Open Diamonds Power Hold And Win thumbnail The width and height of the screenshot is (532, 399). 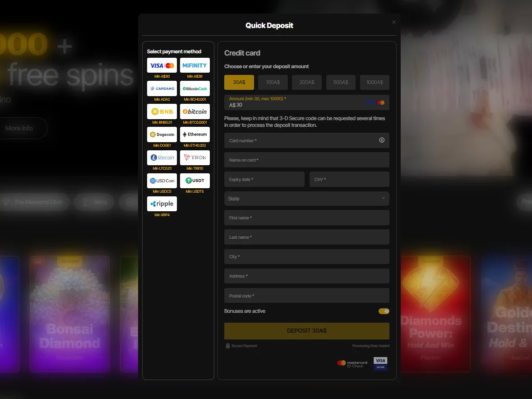(435, 314)
